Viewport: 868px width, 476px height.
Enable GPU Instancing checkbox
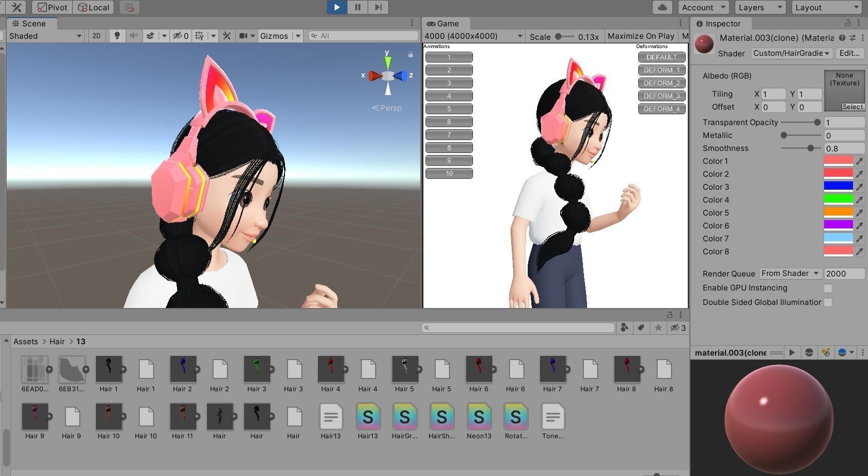pos(828,288)
